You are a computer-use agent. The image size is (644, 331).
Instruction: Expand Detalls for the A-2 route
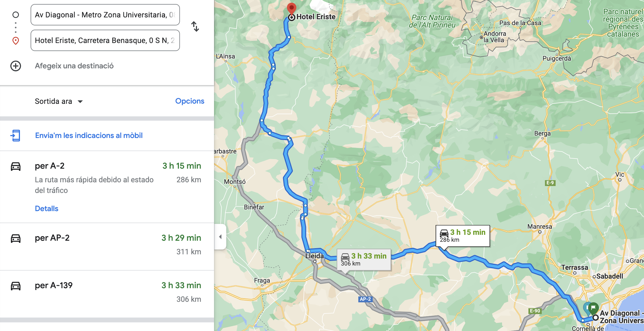46,208
